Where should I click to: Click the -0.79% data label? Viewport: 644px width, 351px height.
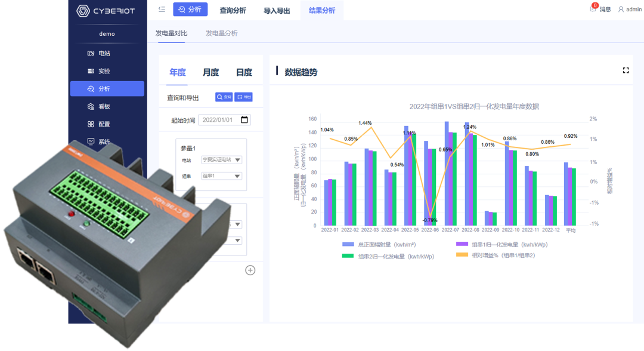tap(430, 220)
